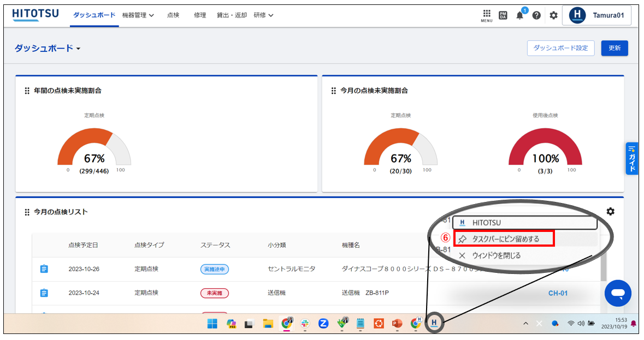The height and width of the screenshot is (340, 644).
Task: Open the ガイド side tab
Action: pos(631,158)
